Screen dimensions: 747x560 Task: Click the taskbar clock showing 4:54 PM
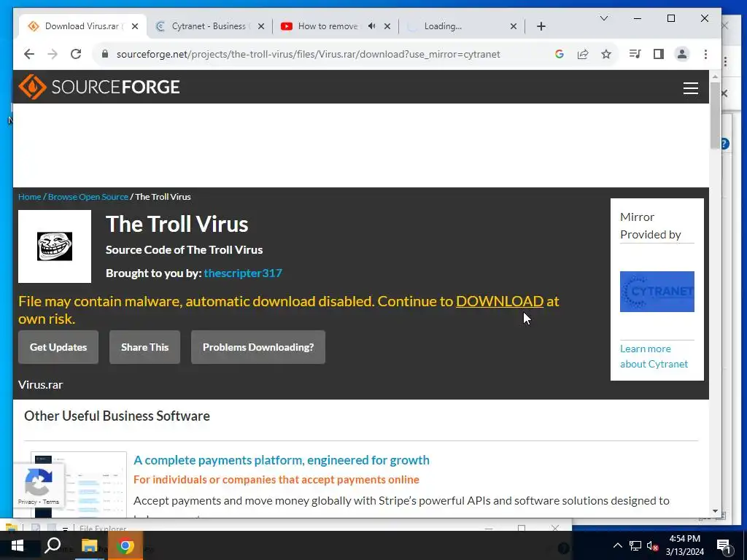tap(684, 545)
